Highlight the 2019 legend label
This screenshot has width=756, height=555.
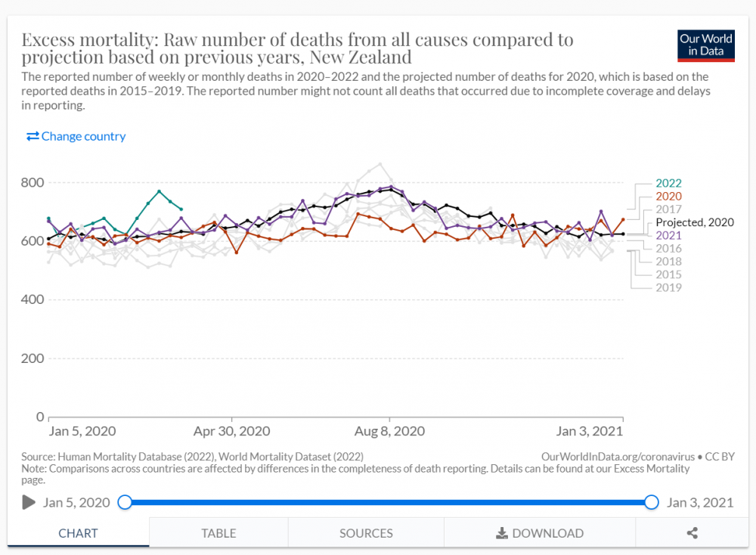pyautogui.click(x=668, y=287)
